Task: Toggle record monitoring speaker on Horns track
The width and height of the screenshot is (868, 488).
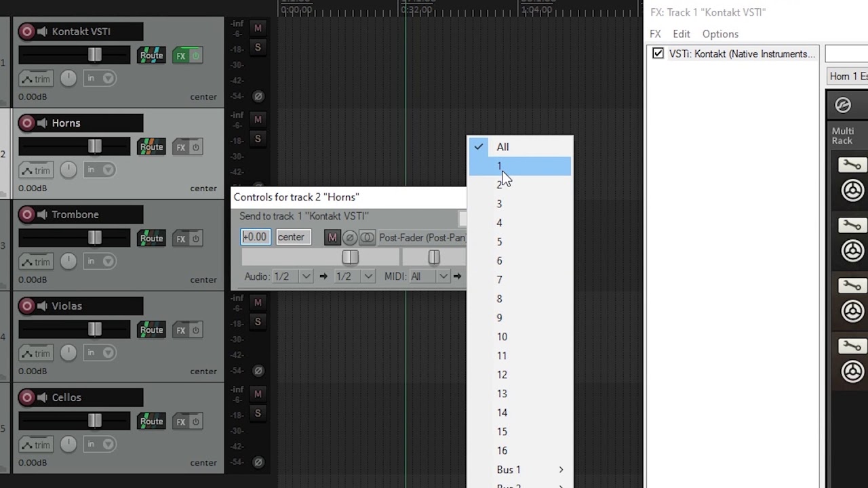Action: pos(42,123)
